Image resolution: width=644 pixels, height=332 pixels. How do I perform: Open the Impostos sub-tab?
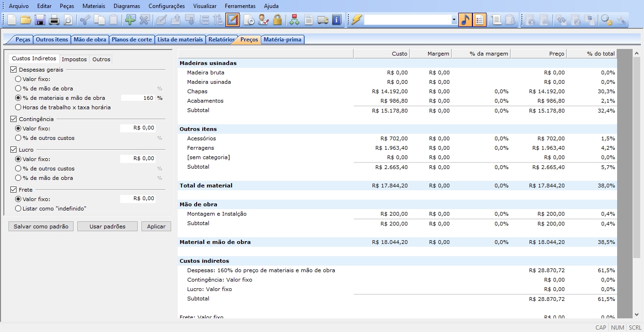coord(74,59)
